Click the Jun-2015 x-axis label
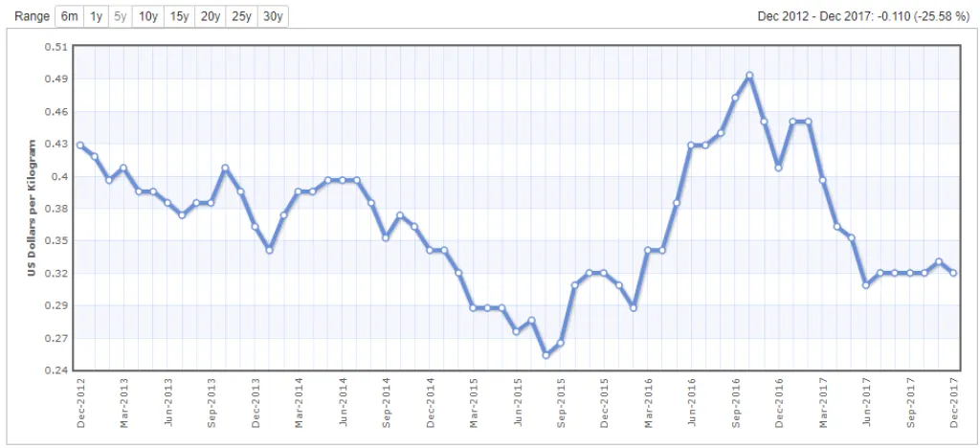Screen dimensions: 980x448 [x=517, y=401]
